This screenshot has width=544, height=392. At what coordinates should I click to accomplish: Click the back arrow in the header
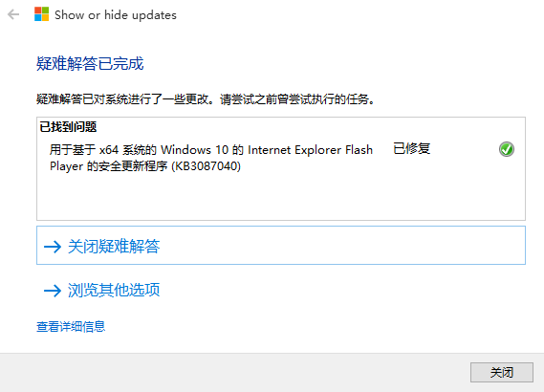(x=13, y=14)
